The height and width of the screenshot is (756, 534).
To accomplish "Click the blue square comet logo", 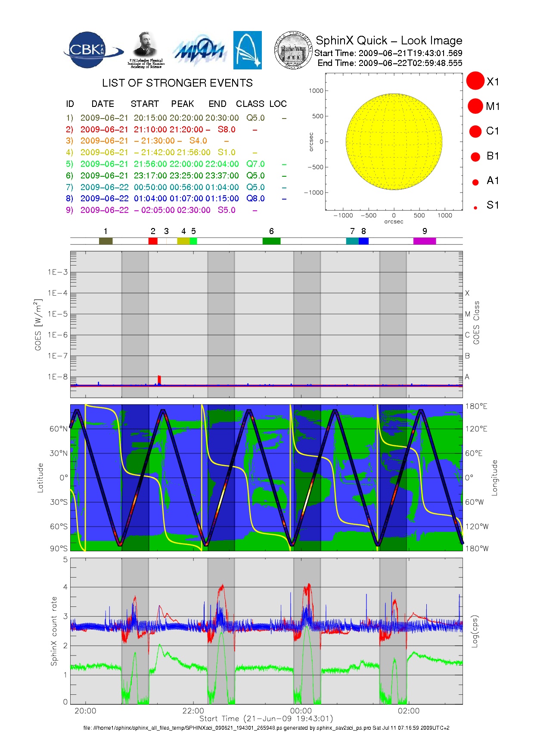I will tap(247, 50).
